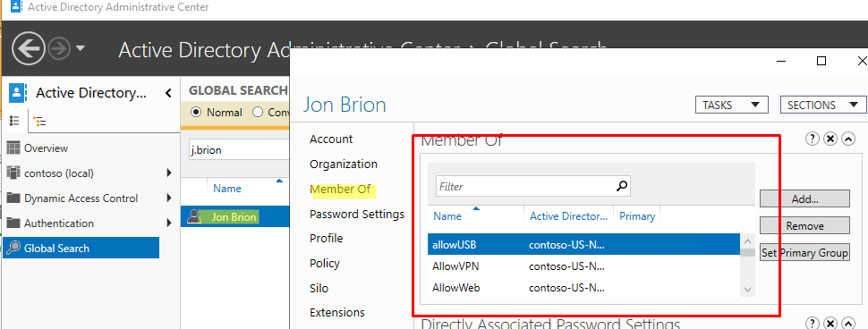This screenshot has height=329, width=868.
Task: Go to Policy section
Action: click(x=325, y=263)
